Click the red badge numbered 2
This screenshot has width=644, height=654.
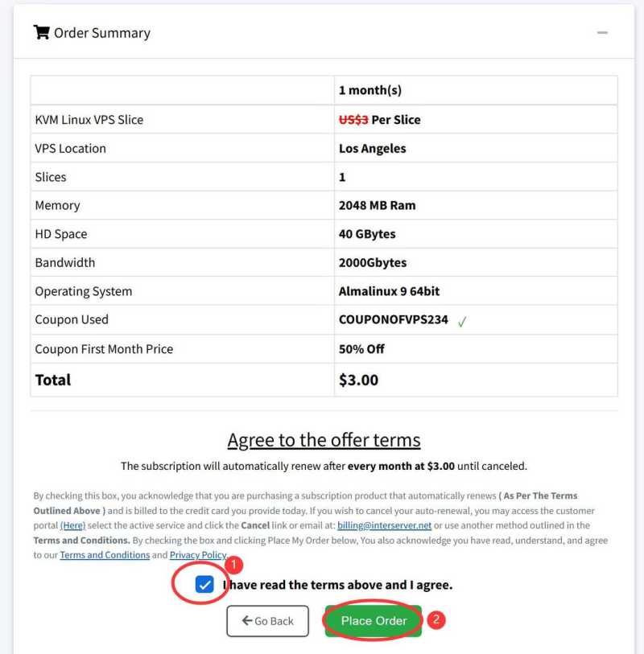436,619
